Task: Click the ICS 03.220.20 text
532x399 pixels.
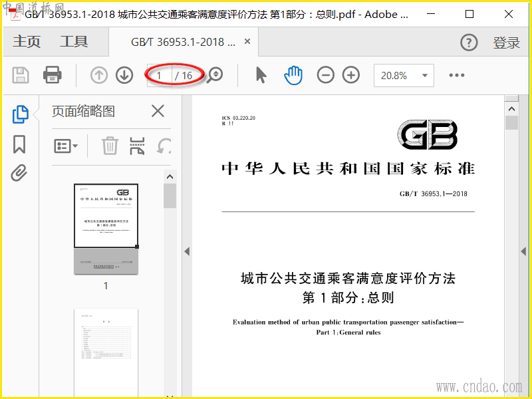Action: coord(239,118)
